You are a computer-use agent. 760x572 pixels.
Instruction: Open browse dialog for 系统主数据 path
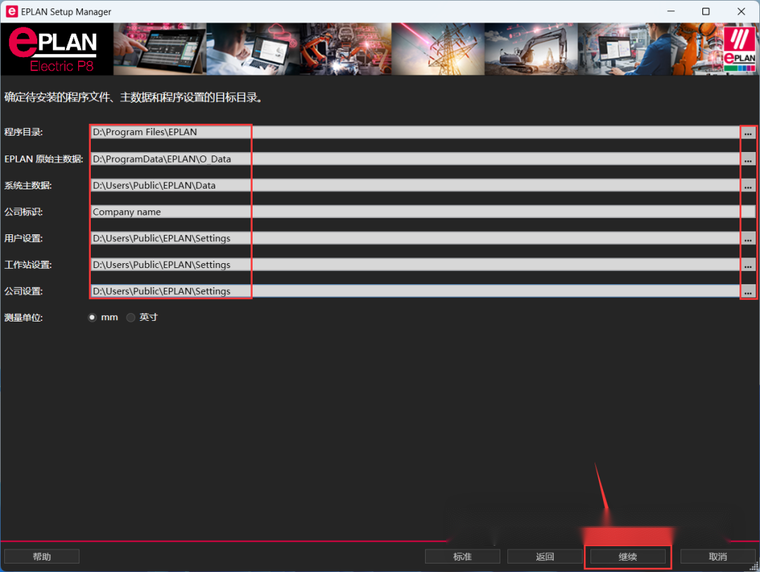click(748, 186)
